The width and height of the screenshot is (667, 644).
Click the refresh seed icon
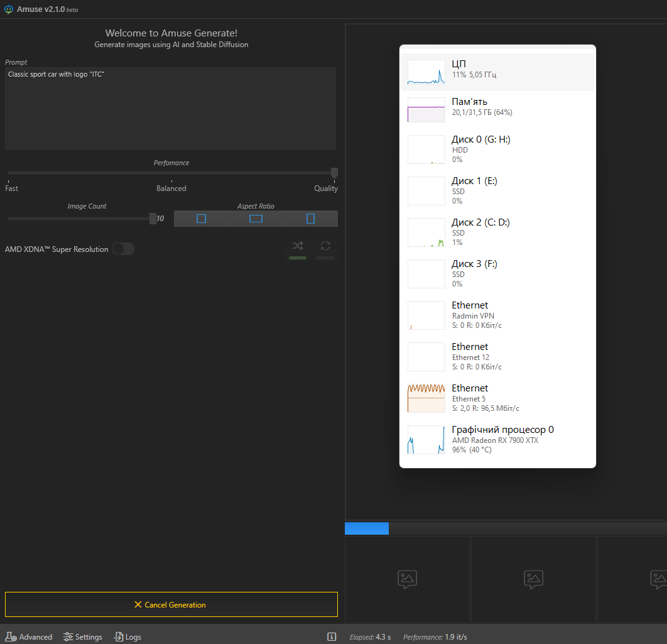click(325, 246)
